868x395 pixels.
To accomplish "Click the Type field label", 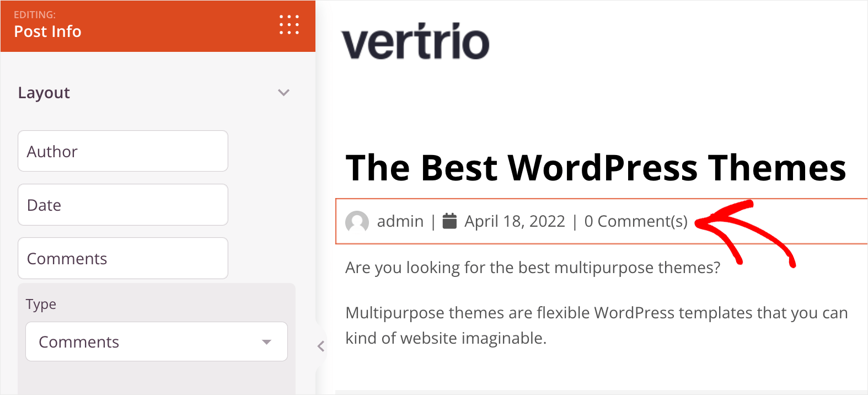I will [41, 305].
